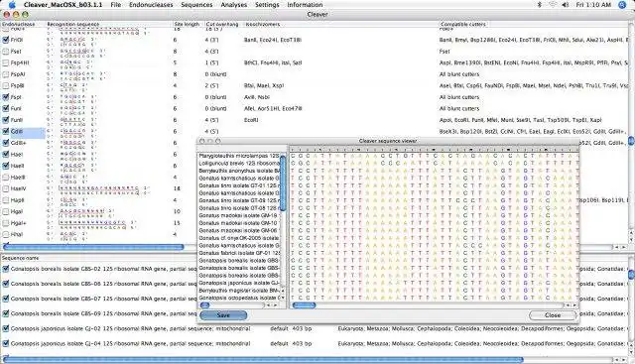This screenshot has height=364, width=635.
Task: Click Save in the sequence viewer
Action: pos(223,315)
